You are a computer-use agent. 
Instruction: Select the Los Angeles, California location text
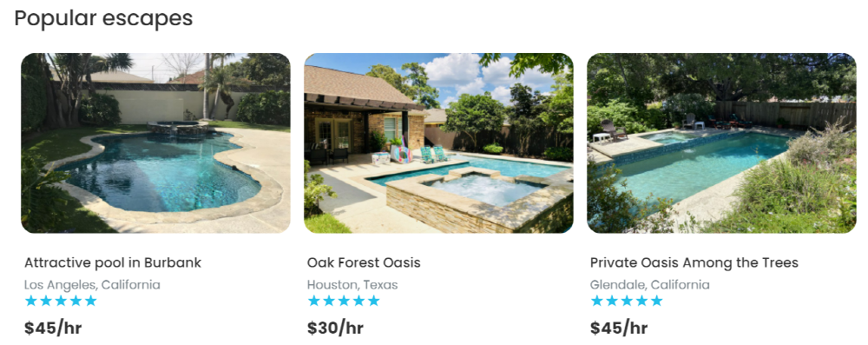click(93, 285)
